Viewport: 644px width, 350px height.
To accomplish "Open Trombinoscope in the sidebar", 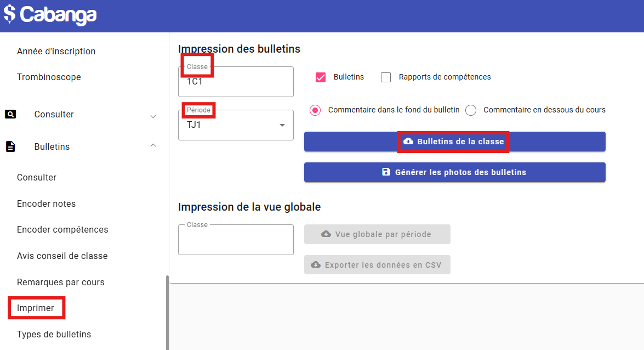I will click(49, 77).
